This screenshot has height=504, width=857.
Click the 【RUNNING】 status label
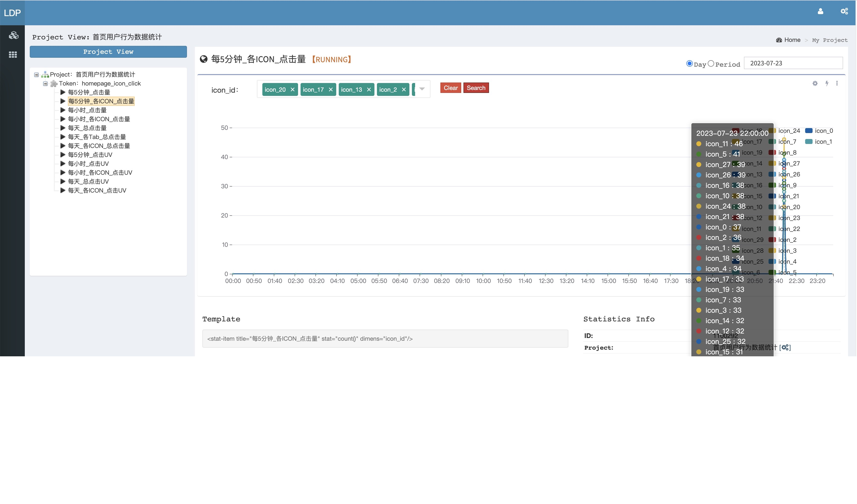point(332,59)
